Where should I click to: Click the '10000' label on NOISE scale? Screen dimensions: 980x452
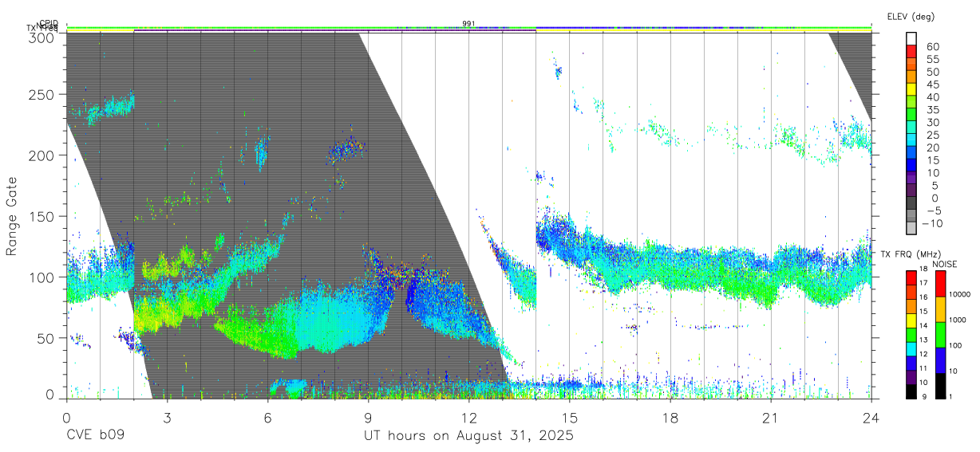tap(961, 295)
